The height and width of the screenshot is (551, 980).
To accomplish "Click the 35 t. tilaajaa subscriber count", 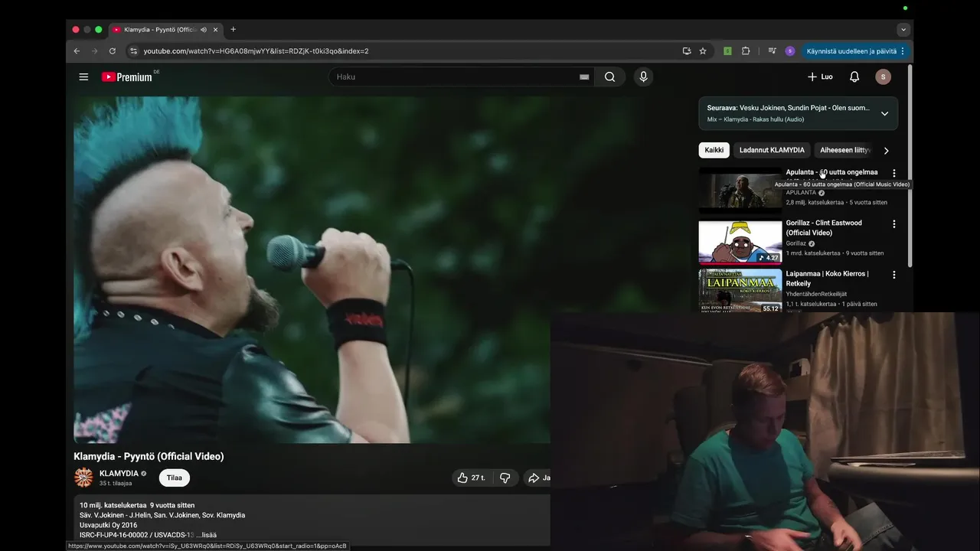I will coord(116,484).
